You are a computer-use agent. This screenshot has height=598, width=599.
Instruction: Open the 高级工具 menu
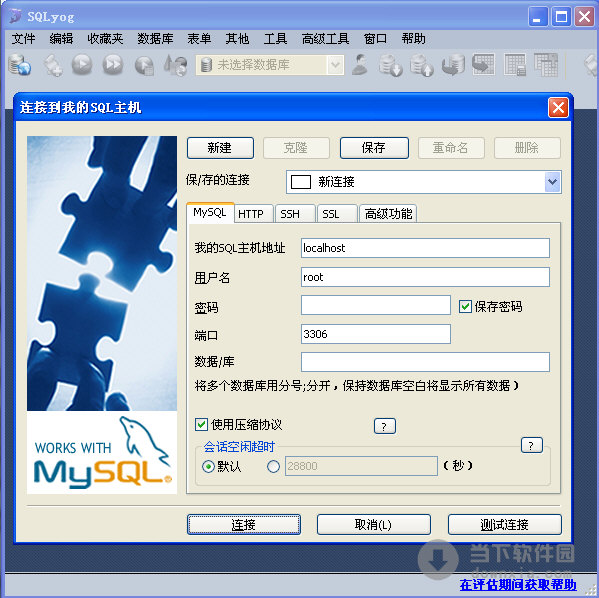[325, 39]
